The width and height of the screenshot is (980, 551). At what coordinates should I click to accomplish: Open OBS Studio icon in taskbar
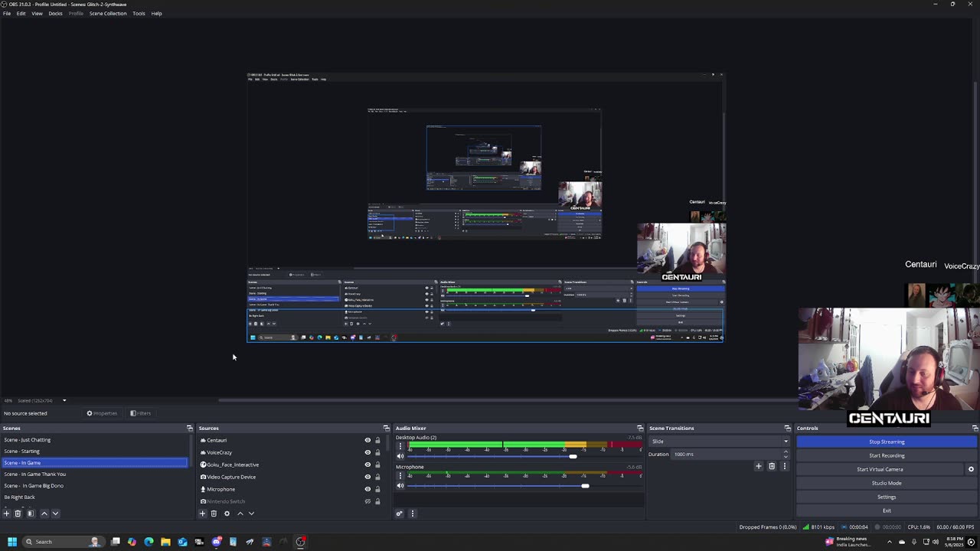[x=300, y=542]
